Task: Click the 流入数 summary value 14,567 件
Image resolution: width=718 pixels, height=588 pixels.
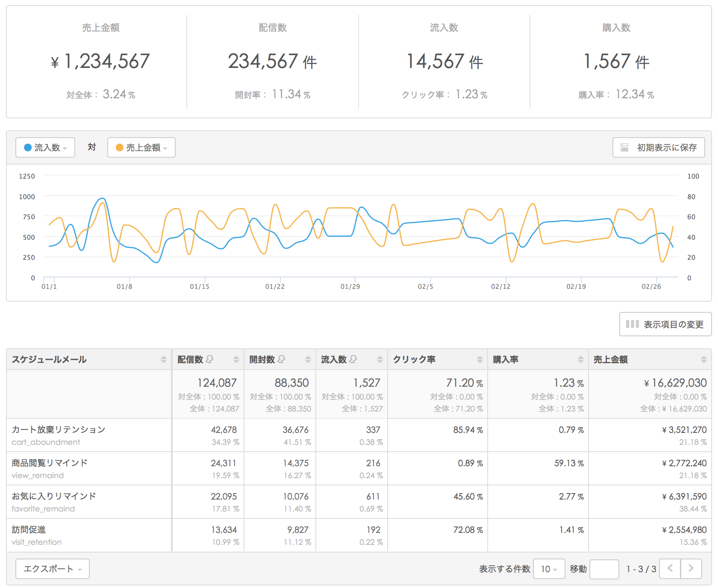Action: [444, 62]
